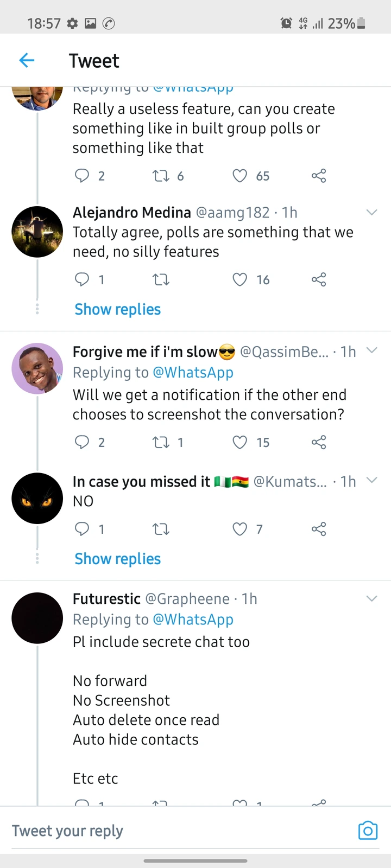Tap the back arrow beside Tweet
Image resolution: width=391 pixels, height=868 pixels.
pyautogui.click(x=27, y=60)
